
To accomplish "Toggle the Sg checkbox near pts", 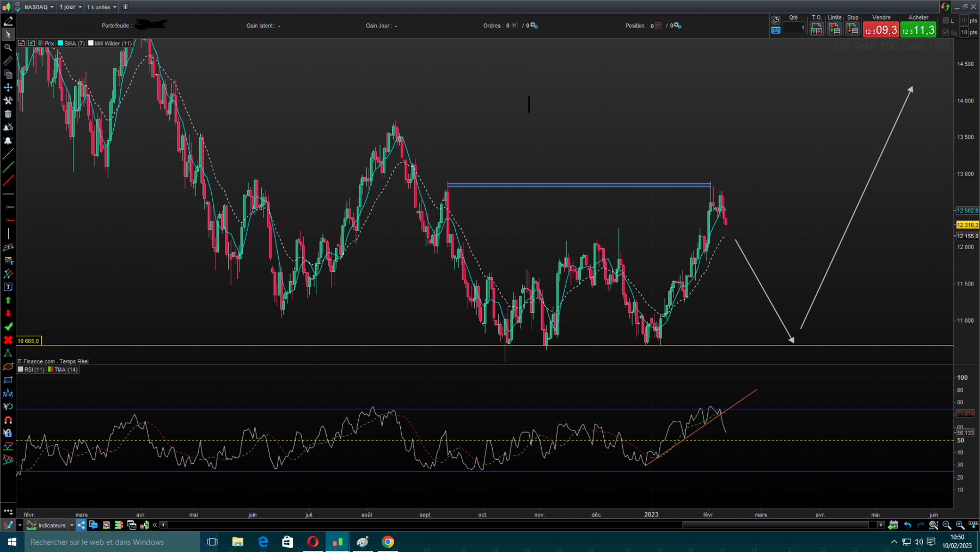I will point(946,32).
